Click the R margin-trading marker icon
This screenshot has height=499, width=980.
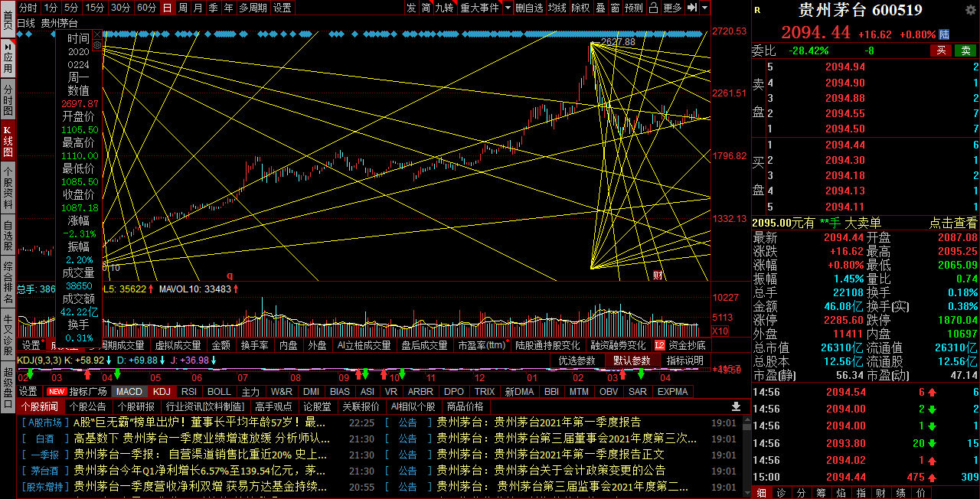pyautogui.click(x=757, y=10)
